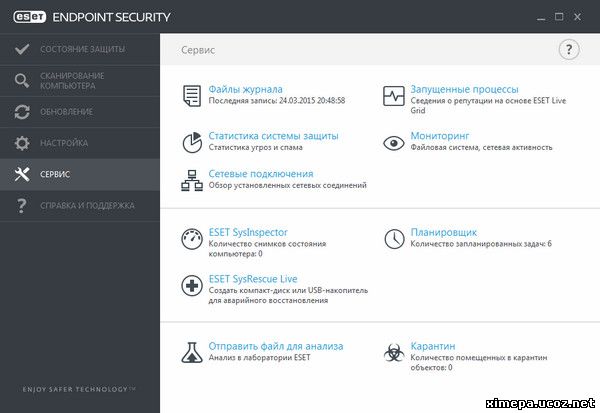
Task: Click the running processes monitor icon
Action: tap(394, 95)
